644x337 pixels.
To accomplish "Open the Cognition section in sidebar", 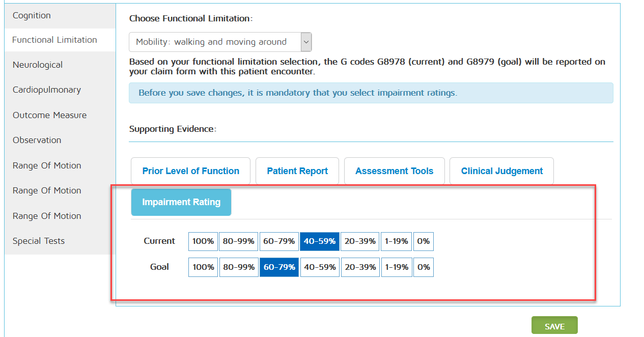I will click(32, 15).
